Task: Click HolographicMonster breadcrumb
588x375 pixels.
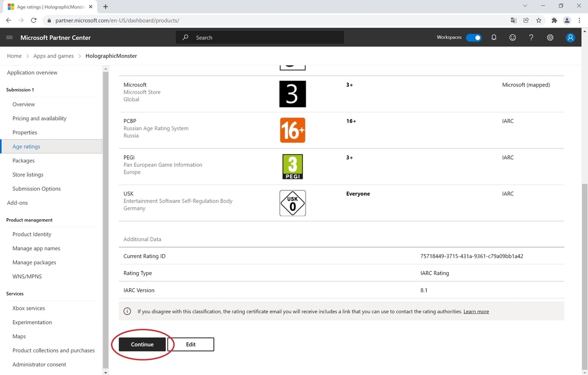Action: [x=111, y=56]
